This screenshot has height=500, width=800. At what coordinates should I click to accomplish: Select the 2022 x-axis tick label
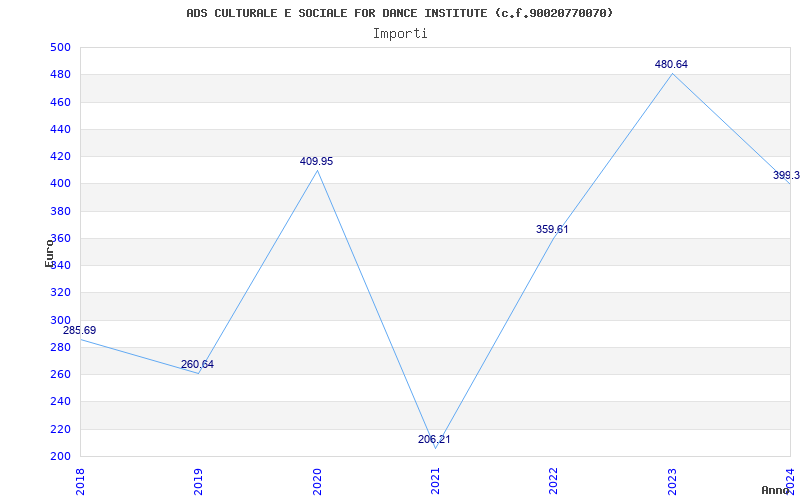point(554,481)
